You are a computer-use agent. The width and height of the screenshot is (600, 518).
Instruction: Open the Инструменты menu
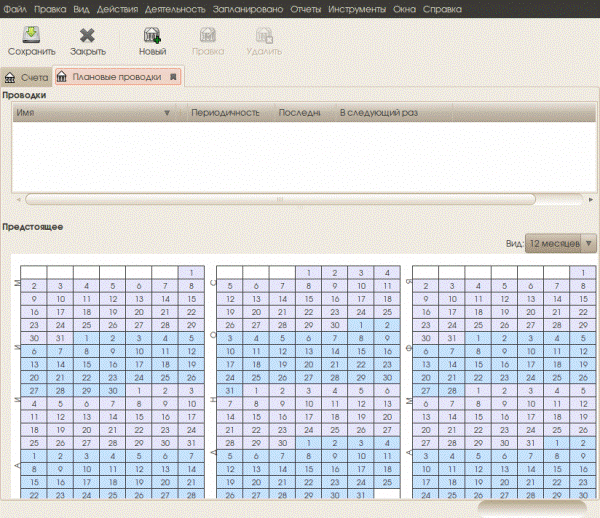(357, 9)
